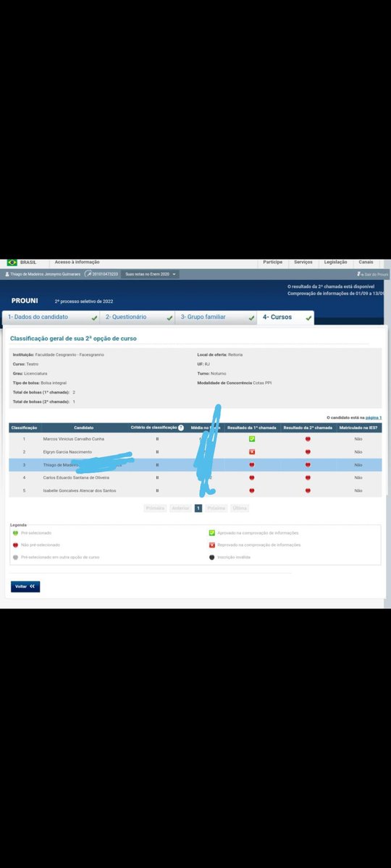Select candidate Marcos Vinicius Carvalho Cunha
Viewport: 391px width, 868px height.
click(73, 438)
